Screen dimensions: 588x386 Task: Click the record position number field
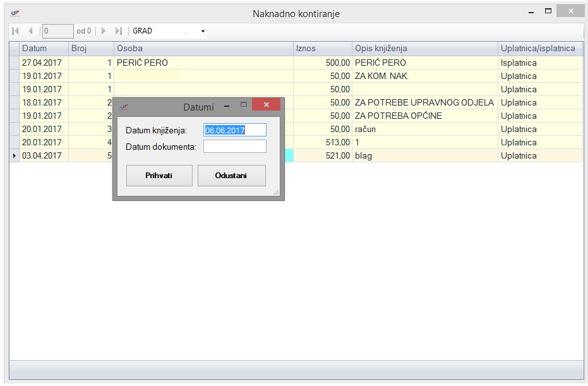point(57,31)
